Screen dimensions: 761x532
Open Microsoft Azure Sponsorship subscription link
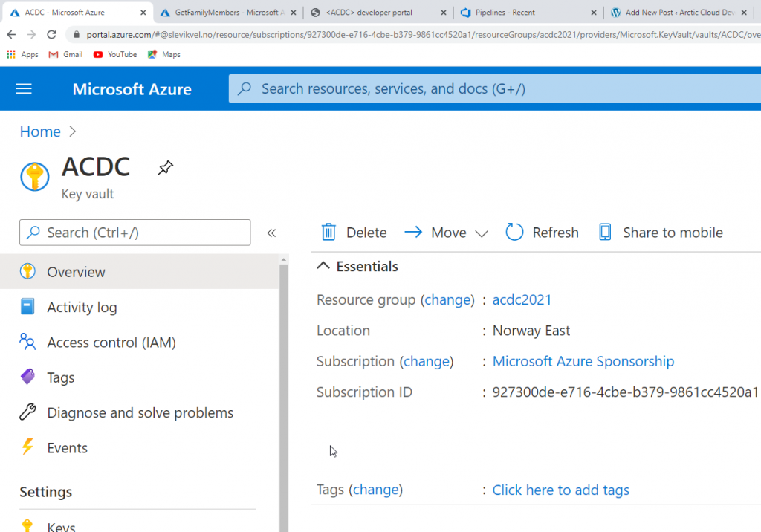tap(583, 361)
